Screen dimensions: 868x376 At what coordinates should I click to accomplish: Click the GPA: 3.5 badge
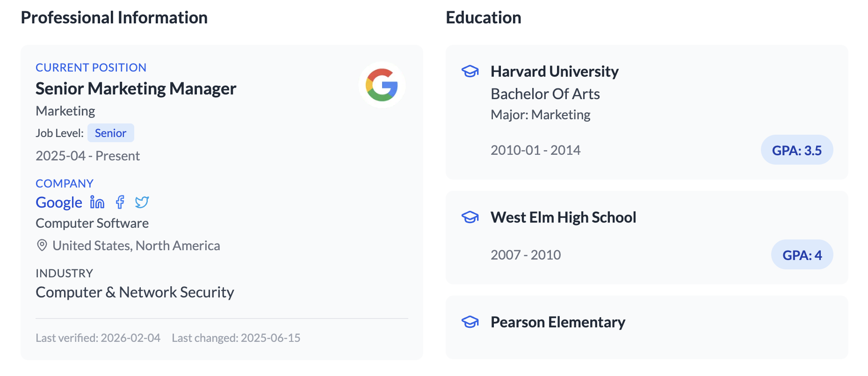coord(796,150)
